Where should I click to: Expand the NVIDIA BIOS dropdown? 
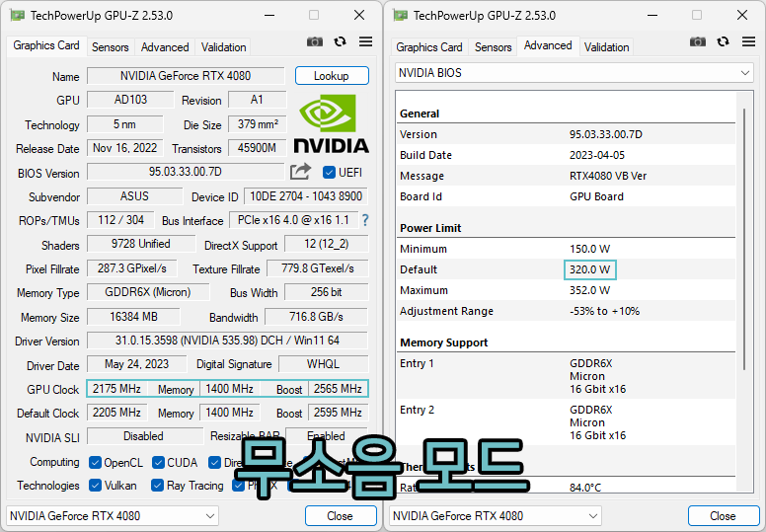574,73
